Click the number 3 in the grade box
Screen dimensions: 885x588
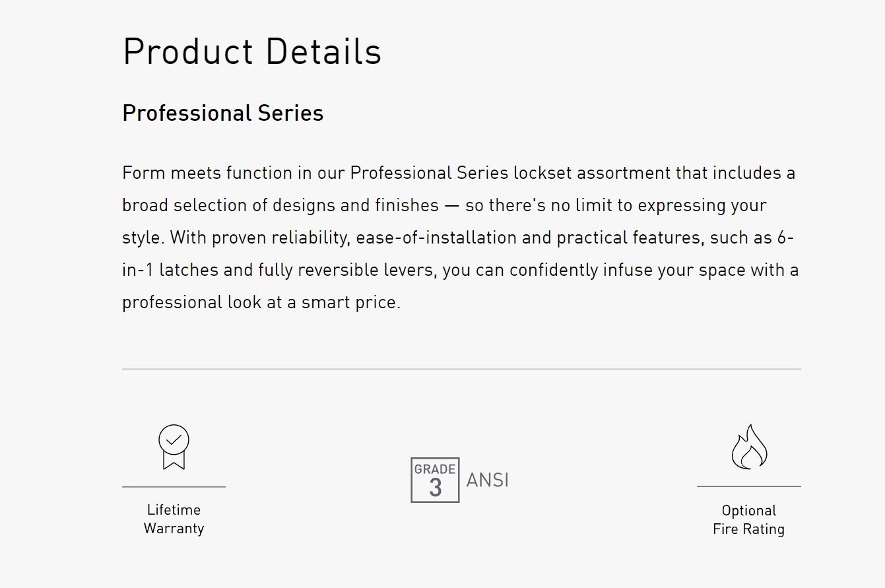(435, 488)
